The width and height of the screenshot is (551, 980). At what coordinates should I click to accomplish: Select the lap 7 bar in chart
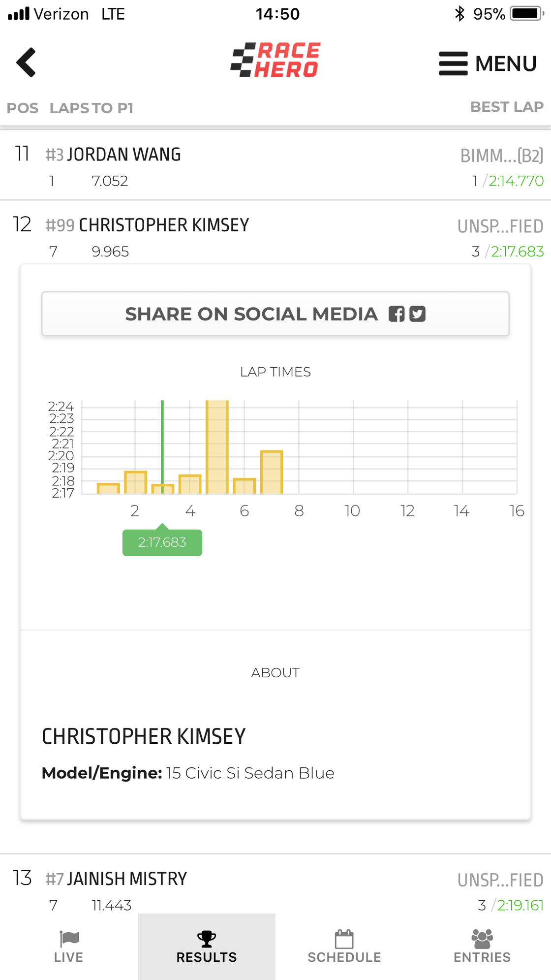click(x=272, y=473)
